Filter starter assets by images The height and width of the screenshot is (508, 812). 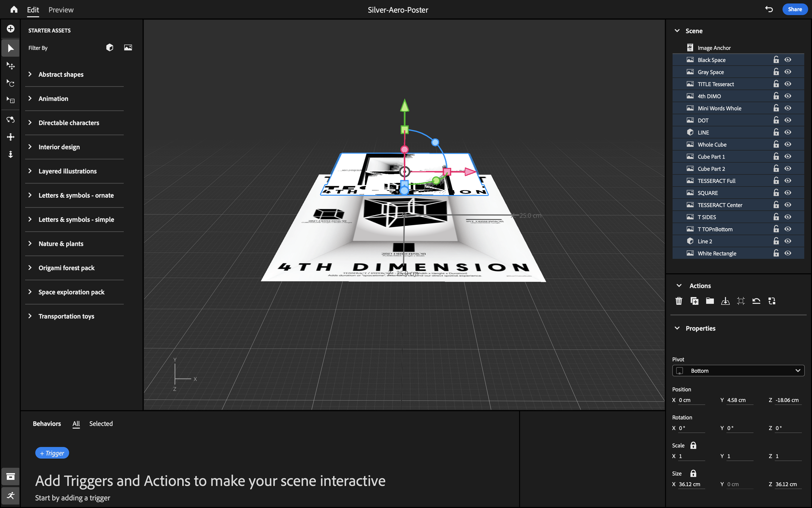click(x=128, y=48)
